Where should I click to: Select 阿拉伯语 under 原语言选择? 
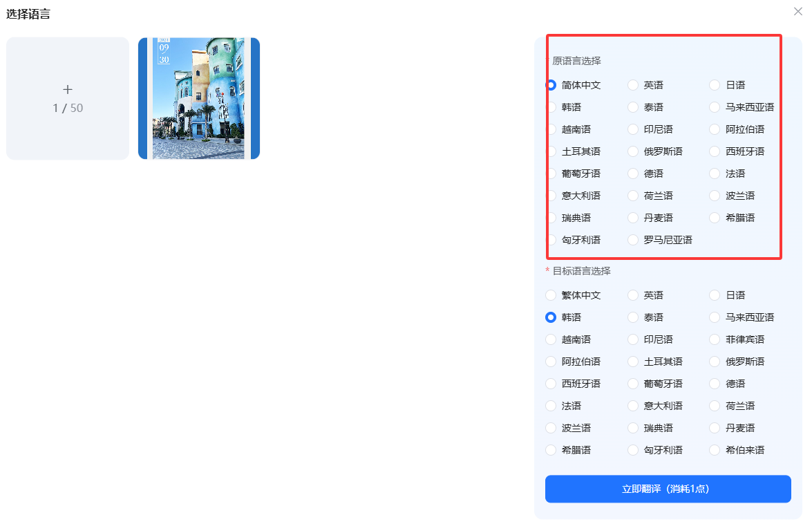click(715, 129)
